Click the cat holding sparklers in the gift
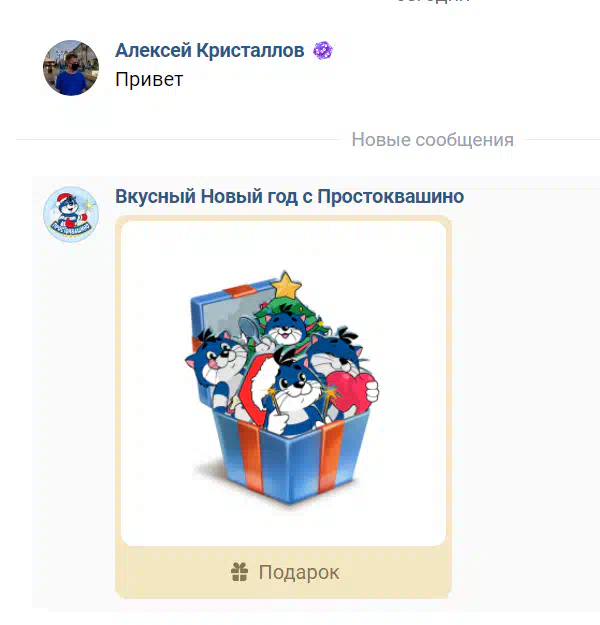 pyautogui.click(x=297, y=393)
